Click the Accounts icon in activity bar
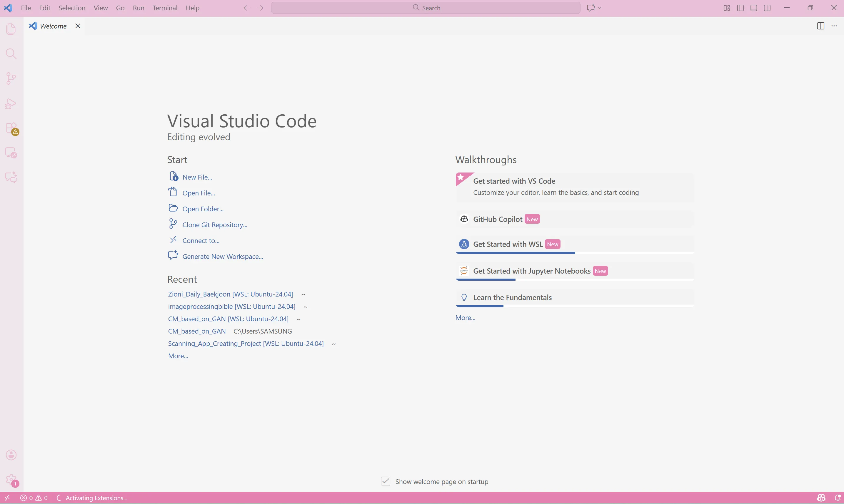The image size is (844, 504). pos(11,455)
